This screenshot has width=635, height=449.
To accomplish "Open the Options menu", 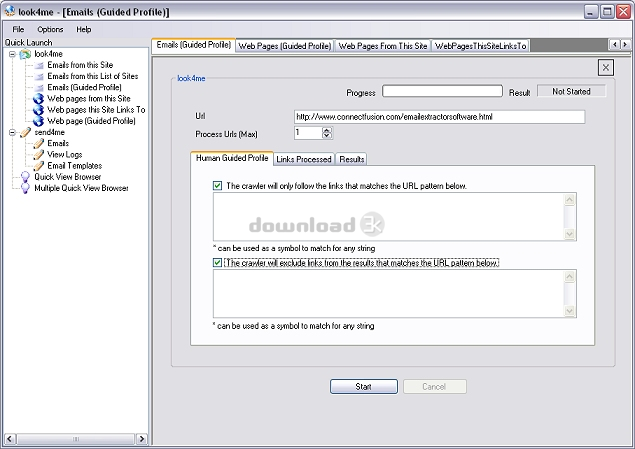I will pos(50,29).
